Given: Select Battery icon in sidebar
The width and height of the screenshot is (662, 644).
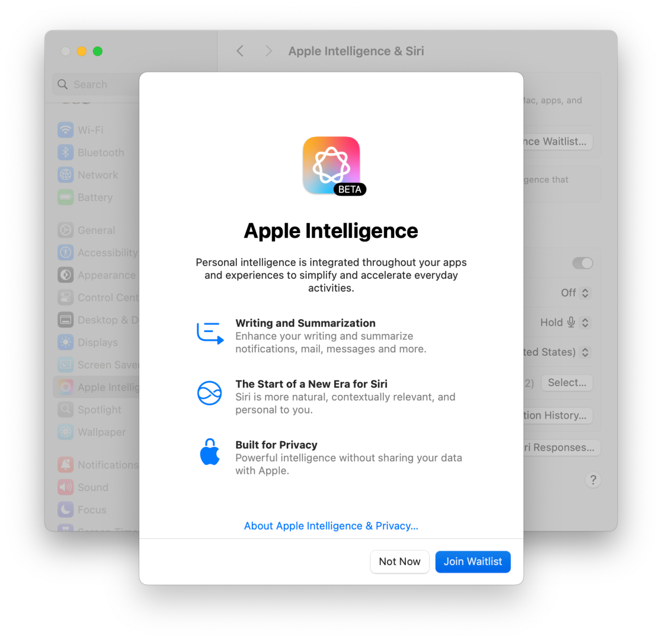Looking at the screenshot, I should click(x=66, y=197).
